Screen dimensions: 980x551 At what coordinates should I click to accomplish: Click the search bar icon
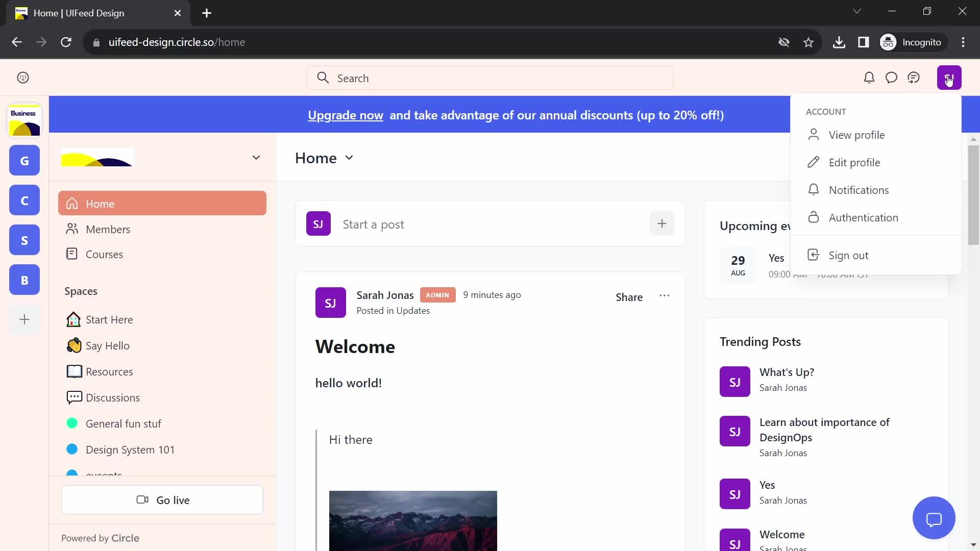tap(323, 78)
